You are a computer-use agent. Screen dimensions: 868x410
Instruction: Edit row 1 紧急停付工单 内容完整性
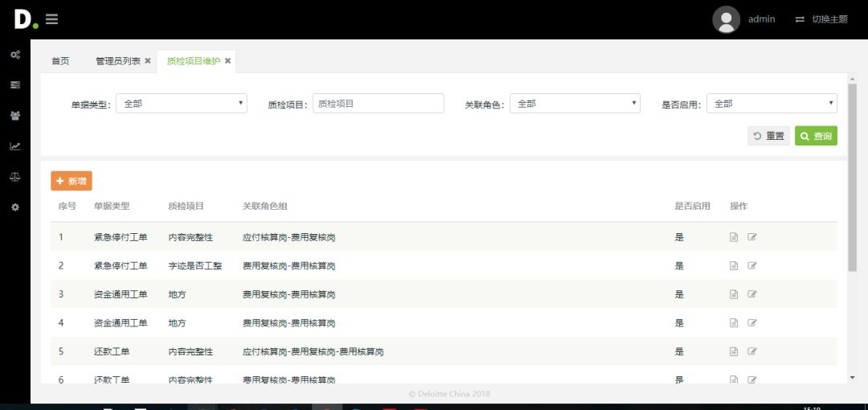click(751, 237)
